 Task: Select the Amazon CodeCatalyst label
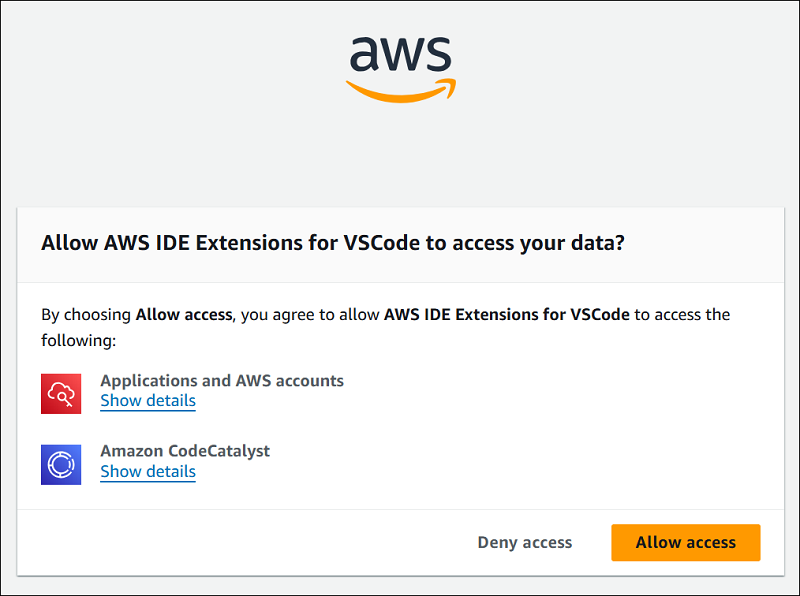pyautogui.click(x=185, y=451)
